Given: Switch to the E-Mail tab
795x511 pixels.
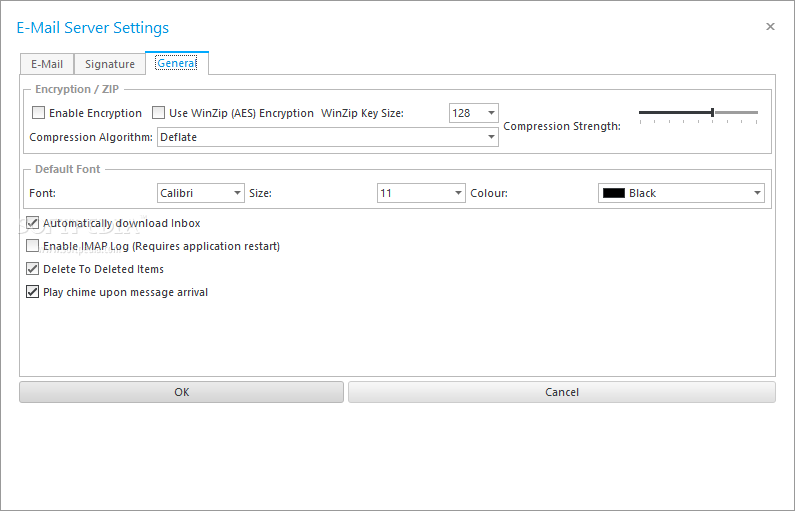Looking at the screenshot, I should (x=47, y=64).
